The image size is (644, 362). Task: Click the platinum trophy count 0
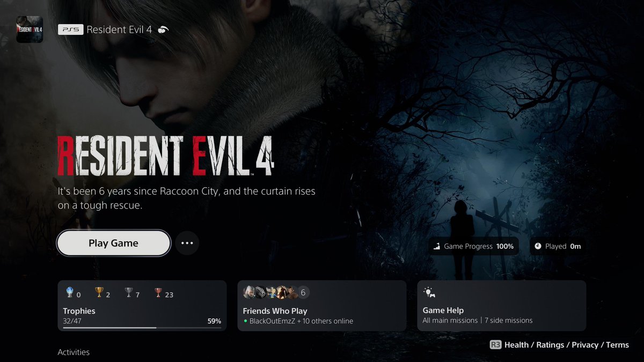click(x=78, y=294)
